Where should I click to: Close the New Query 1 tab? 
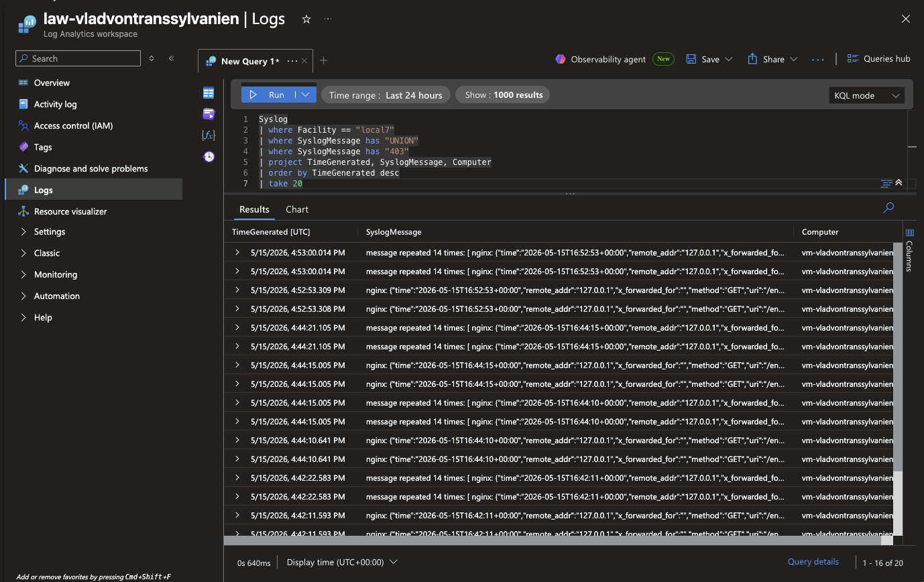click(x=304, y=61)
